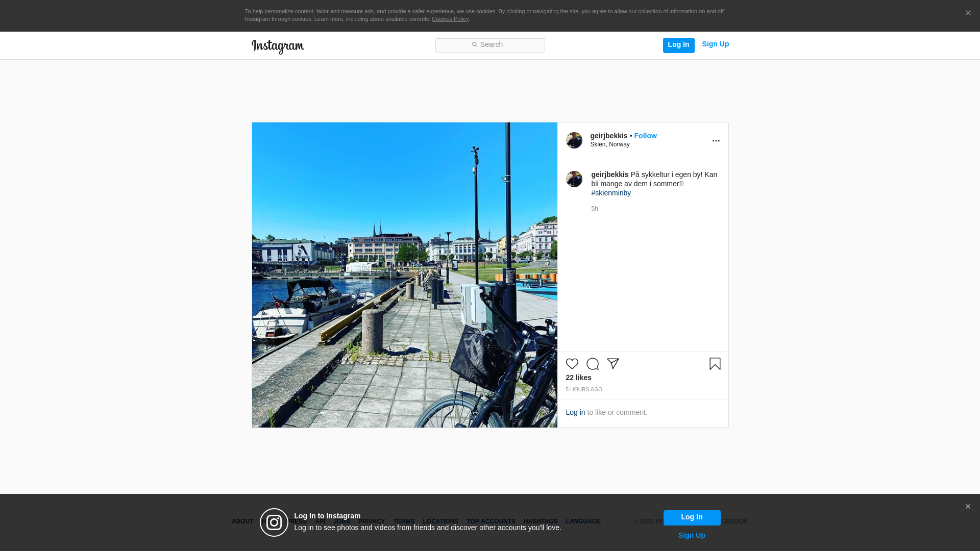Click the Search input field
The image size is (980, 551).
[x=490, y=45]
